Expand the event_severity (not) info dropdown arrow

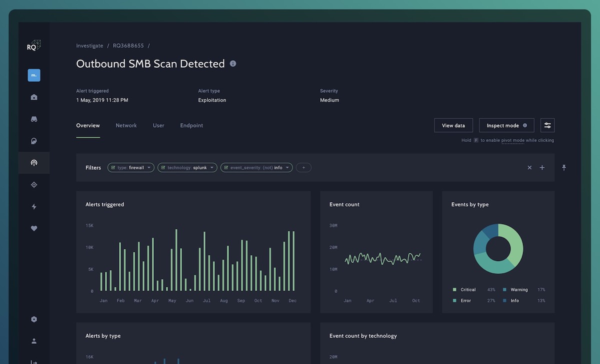[287, 168]
